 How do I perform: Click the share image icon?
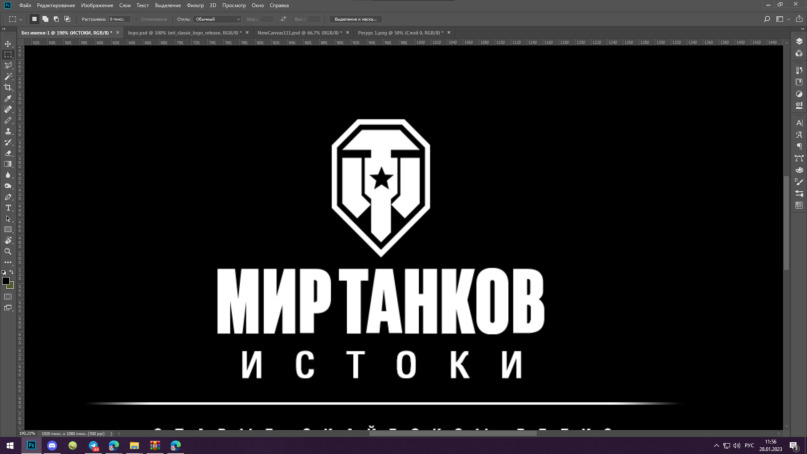[x=799, y=19]
